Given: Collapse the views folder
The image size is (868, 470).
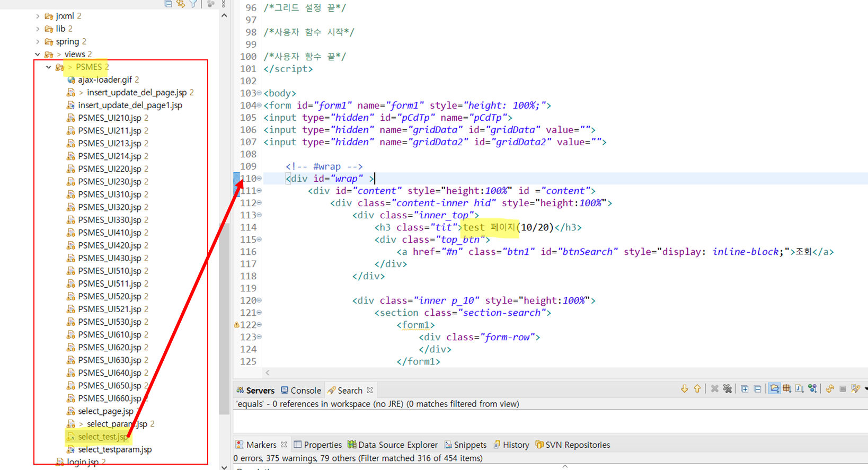Looking at the screenshot, I should coord(38,54).
